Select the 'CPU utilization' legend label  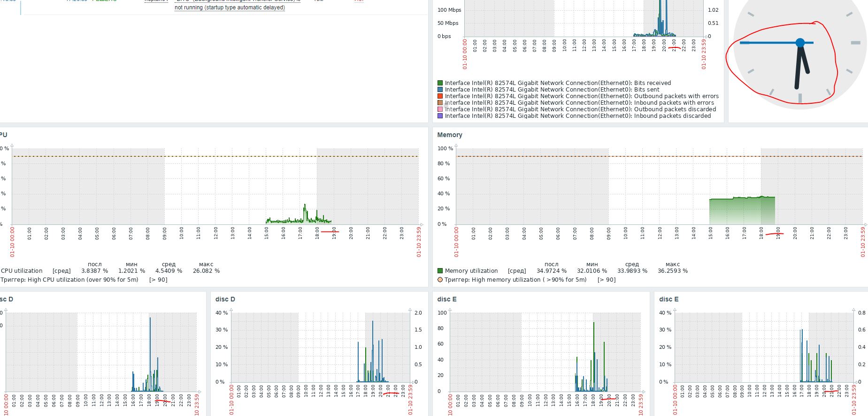(x=22, y=271)
